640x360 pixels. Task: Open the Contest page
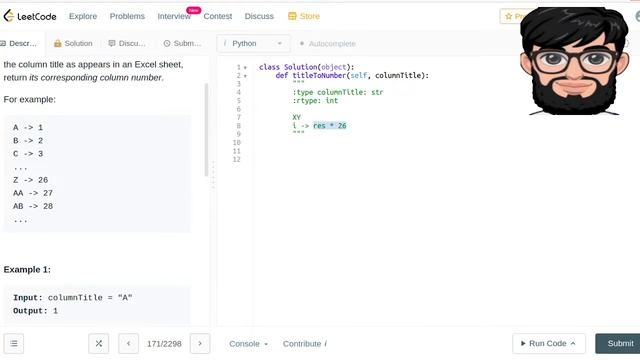218,16
